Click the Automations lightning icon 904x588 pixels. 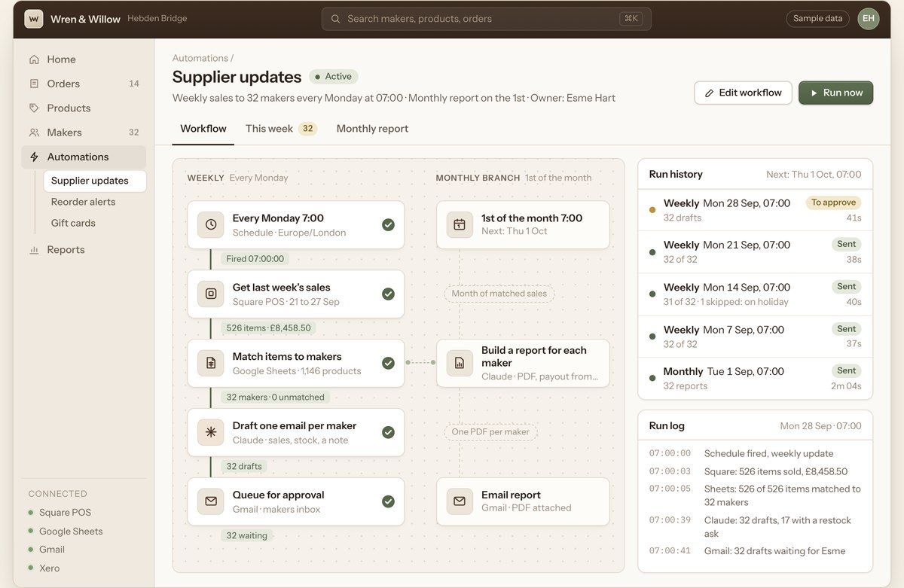(34, 157)
